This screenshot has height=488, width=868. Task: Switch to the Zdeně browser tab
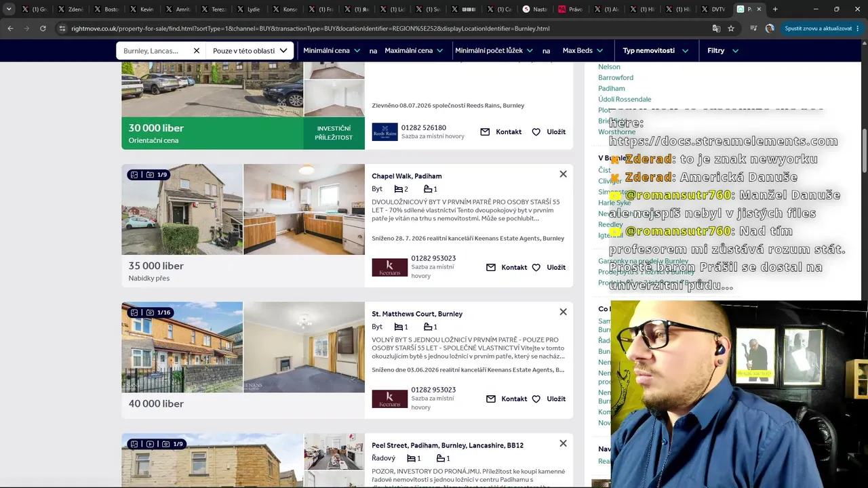pyautogui.click(x=70, y=9)
